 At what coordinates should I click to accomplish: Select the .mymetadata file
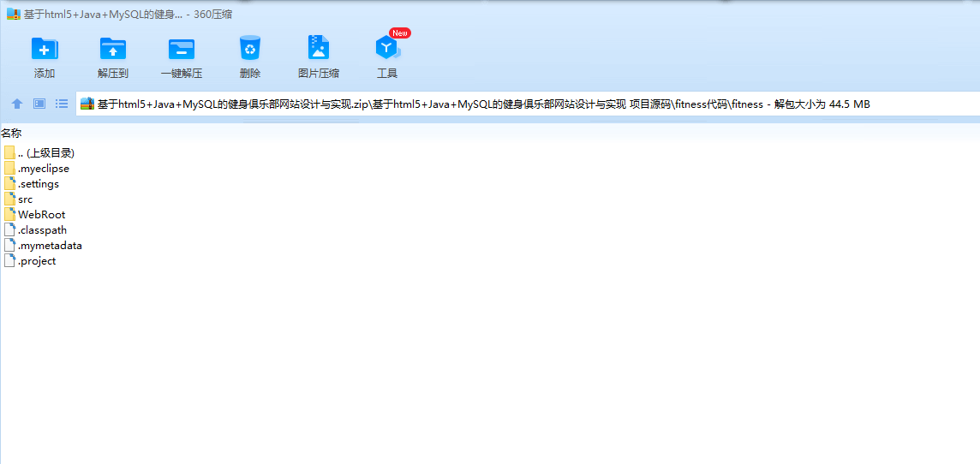point(43,246)
